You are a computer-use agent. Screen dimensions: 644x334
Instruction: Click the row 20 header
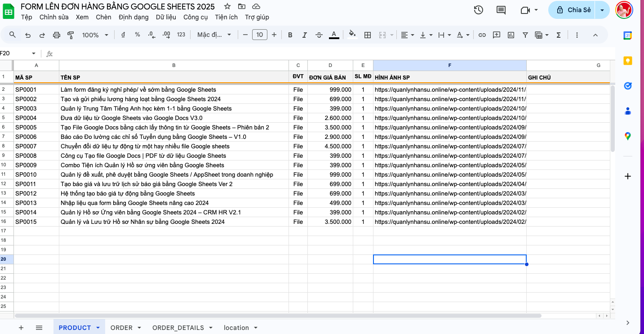pos(6,259)
